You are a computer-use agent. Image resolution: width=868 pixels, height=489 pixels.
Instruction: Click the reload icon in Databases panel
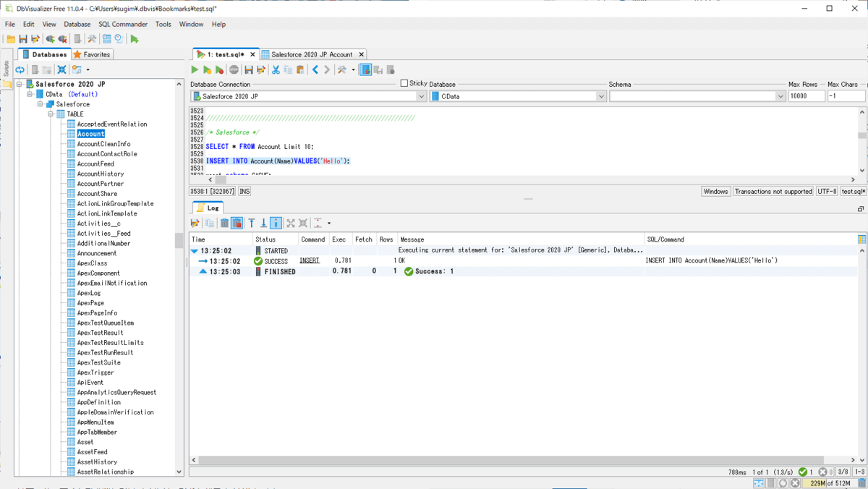20,70
